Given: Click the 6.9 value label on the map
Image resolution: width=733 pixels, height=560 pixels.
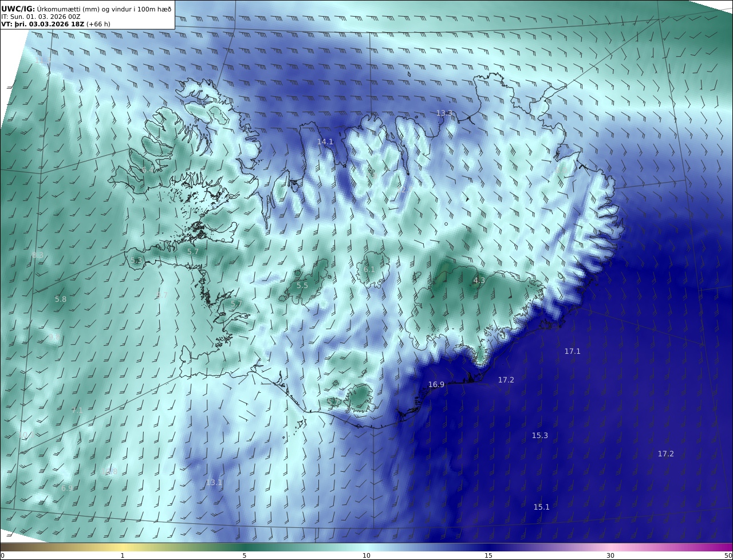Looking at the screenshot, I should pyautogui.click(x=66, y=488).
